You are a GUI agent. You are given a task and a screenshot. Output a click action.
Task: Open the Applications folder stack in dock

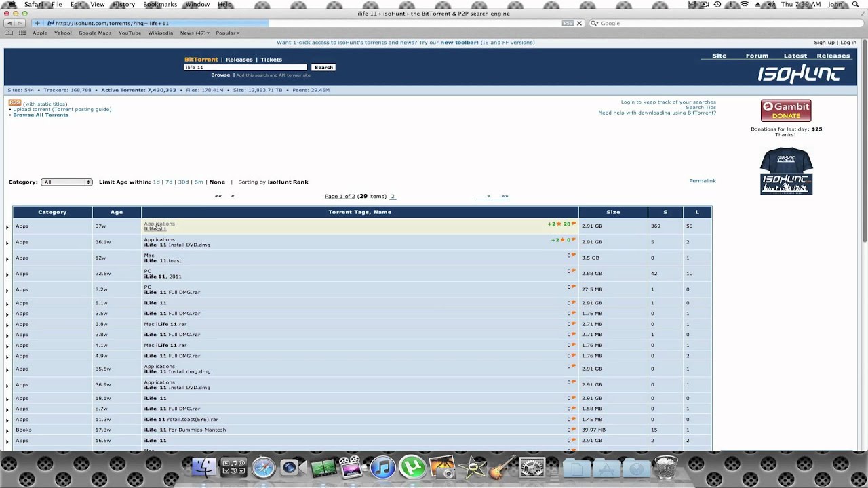[607, 467]
